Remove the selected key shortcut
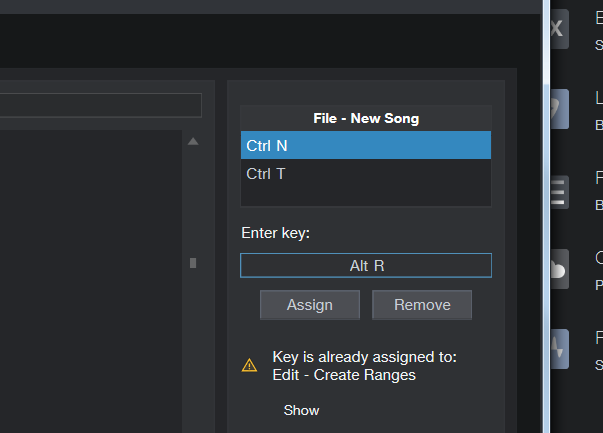This screenshot has width=603, height=433. tap(422, 305)
